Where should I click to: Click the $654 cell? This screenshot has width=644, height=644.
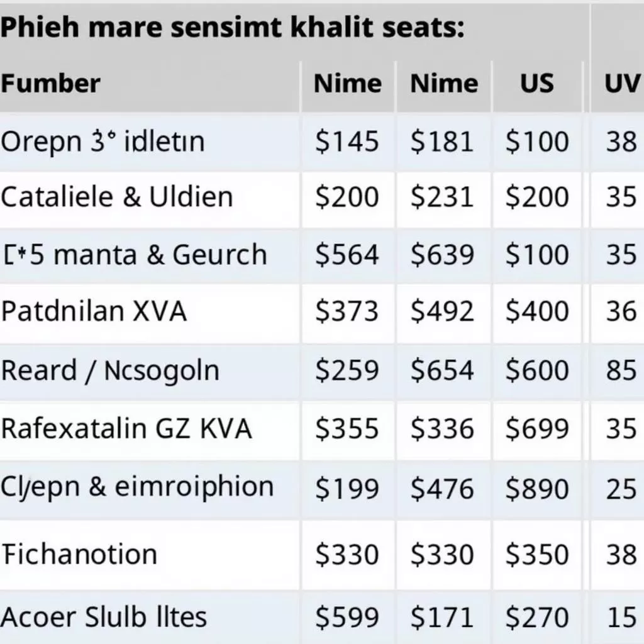(x=442, y=370)
